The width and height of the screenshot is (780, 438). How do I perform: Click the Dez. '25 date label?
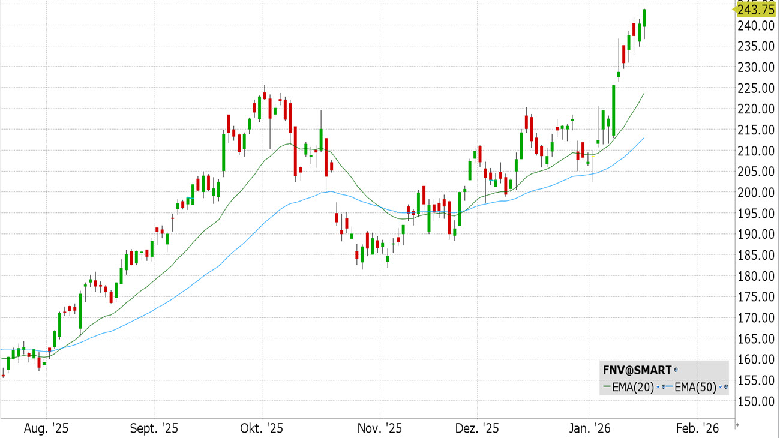pyautogui.click(x=477, y=428)
